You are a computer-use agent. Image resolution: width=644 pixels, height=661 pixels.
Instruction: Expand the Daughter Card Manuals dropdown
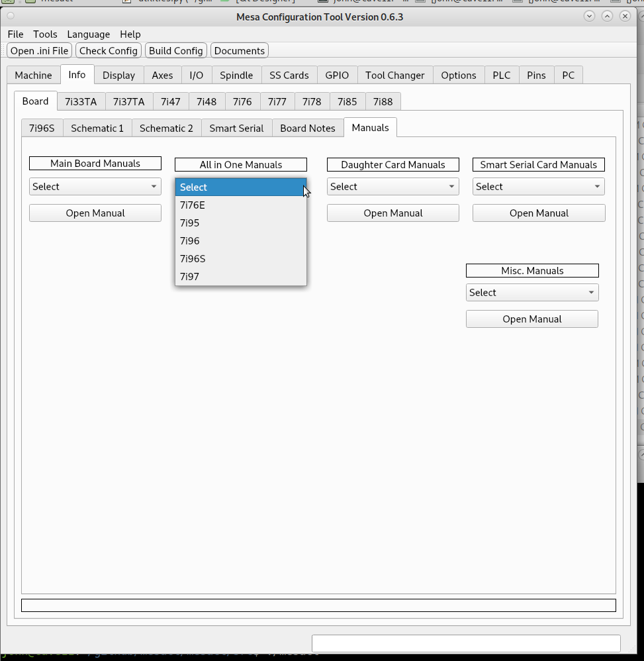point(393,186)
